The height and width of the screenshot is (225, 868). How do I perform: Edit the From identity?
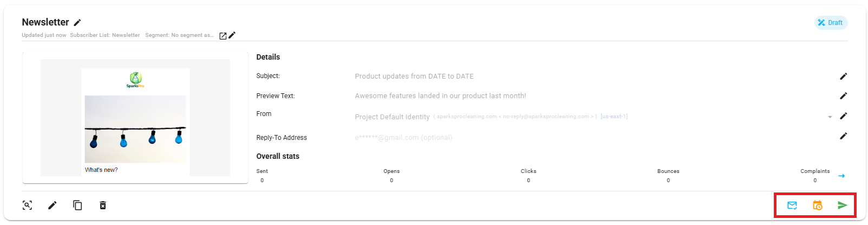pyautogui.click(x=843, y=116)
